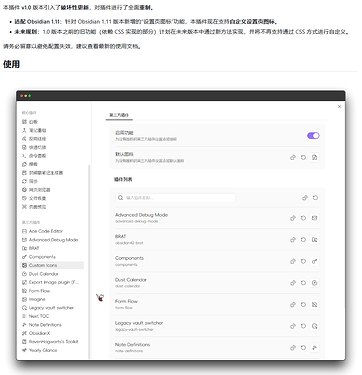Open icon picker for Form Flow
The image size is (362, 375).
[314, 305]
